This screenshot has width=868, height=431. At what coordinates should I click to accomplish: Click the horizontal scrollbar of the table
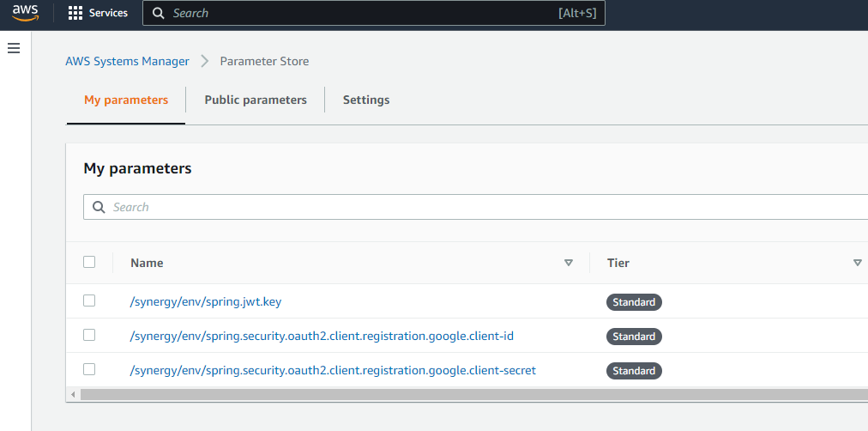click(473, 394)
